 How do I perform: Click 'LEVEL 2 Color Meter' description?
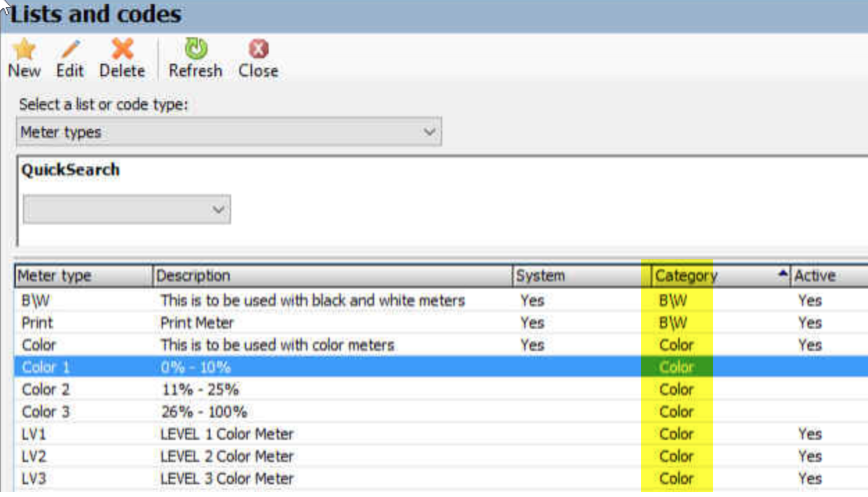tap(227, 456)
